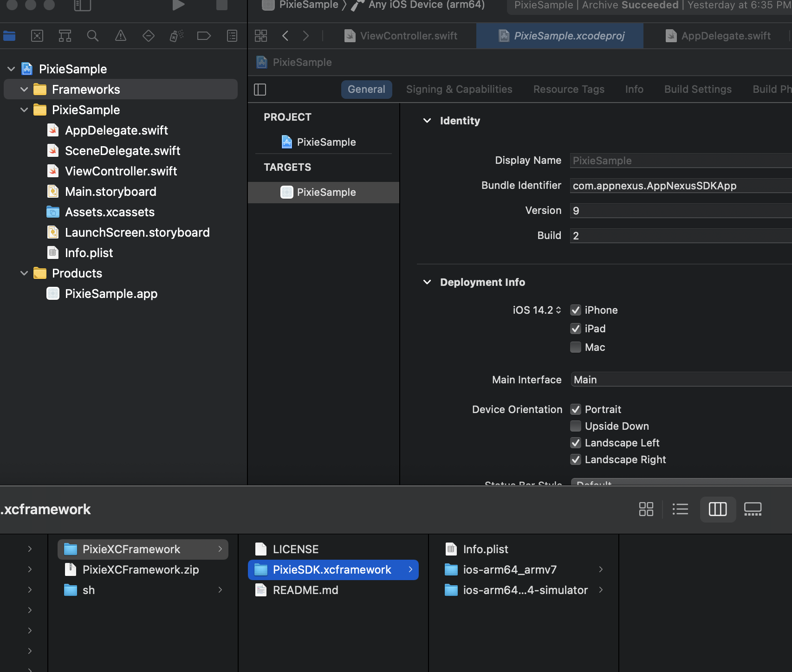
Task: Open the Issue navigator warning triangle
Action: click(x=120, y=35)
